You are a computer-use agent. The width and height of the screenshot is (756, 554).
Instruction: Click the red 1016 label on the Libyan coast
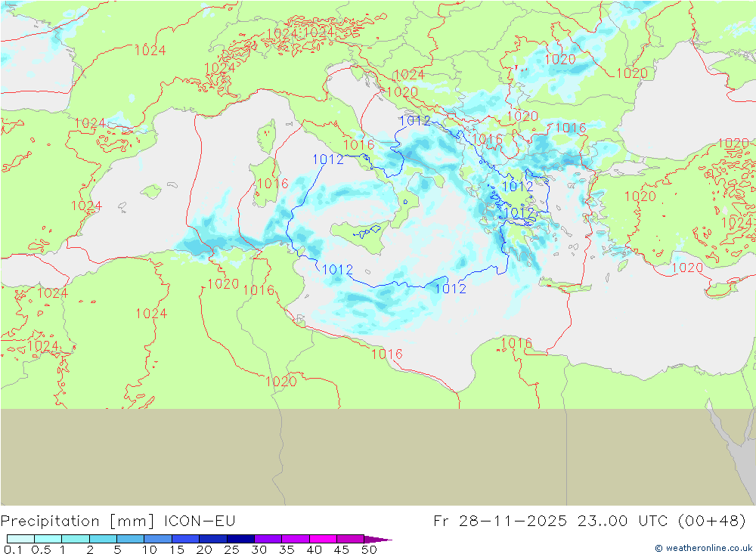click(x=386, y=354)
